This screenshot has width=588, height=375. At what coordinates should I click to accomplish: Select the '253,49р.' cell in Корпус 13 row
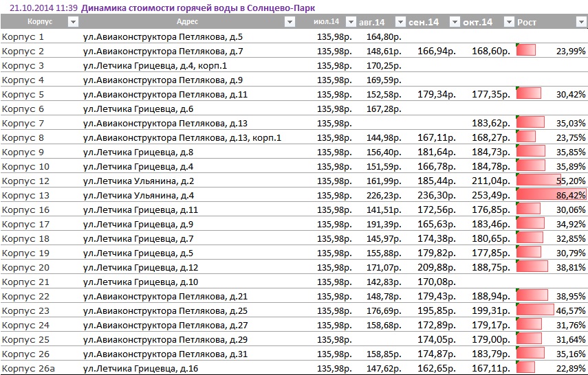(x=491, y=195)
